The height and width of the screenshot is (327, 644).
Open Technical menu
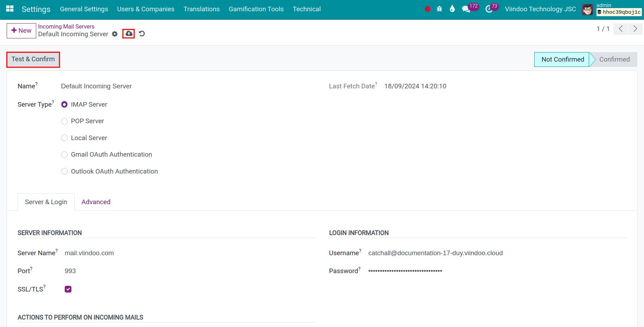point(307,9)
